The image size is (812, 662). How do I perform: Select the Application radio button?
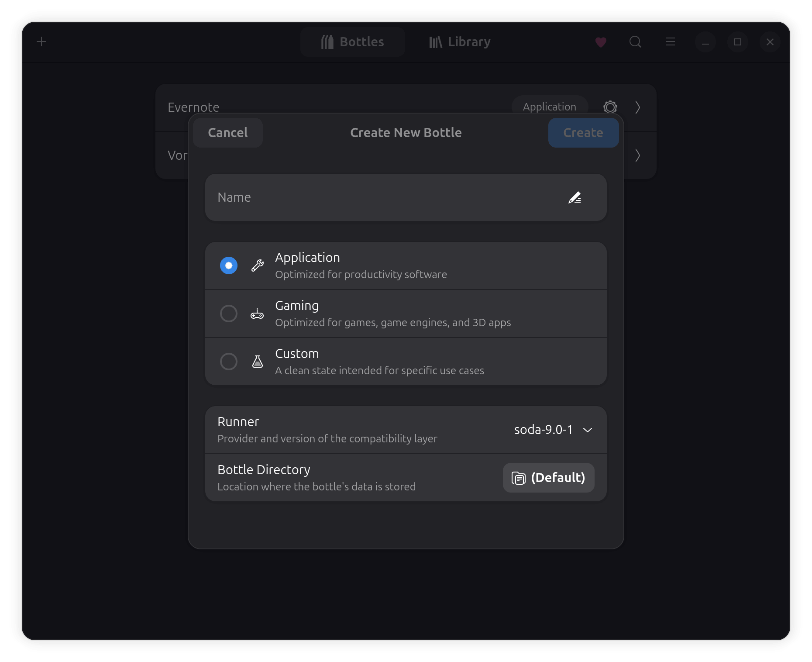click(x=229, y=265)
